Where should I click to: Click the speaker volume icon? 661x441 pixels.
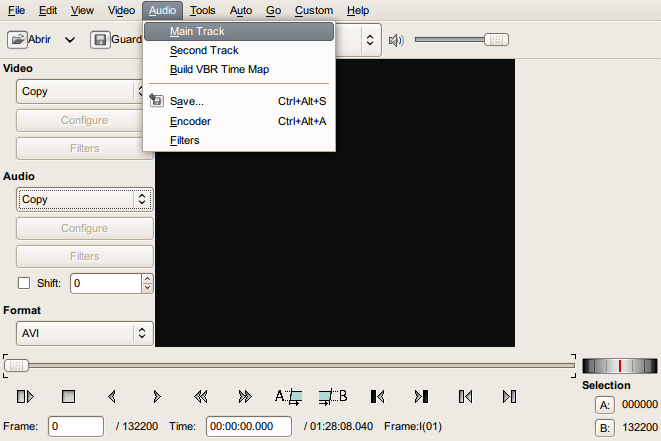coord(396,41)
